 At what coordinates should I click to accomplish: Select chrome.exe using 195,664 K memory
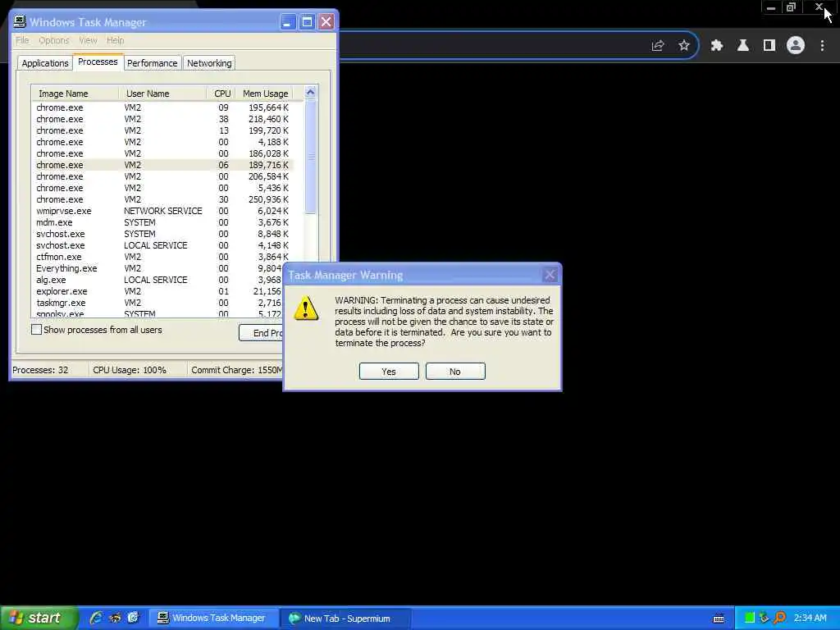[162, 107]
